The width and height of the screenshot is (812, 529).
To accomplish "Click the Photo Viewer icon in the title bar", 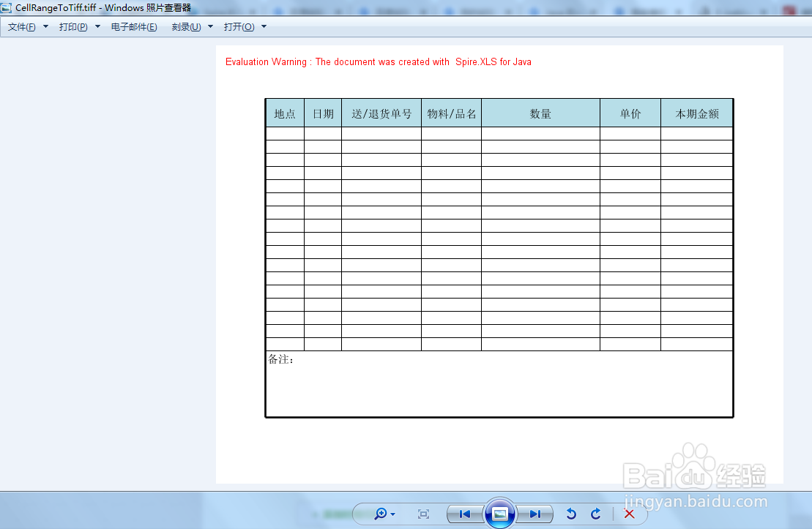I will [7, 8].
